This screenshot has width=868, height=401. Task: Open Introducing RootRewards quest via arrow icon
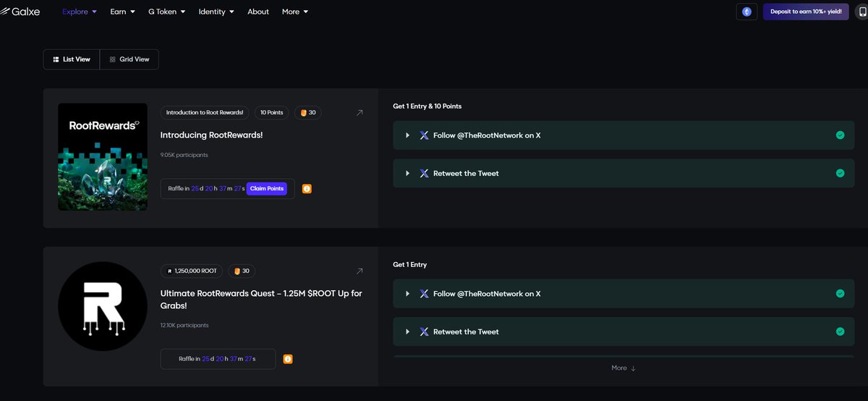pyautogui.click(x=359, y=112)
